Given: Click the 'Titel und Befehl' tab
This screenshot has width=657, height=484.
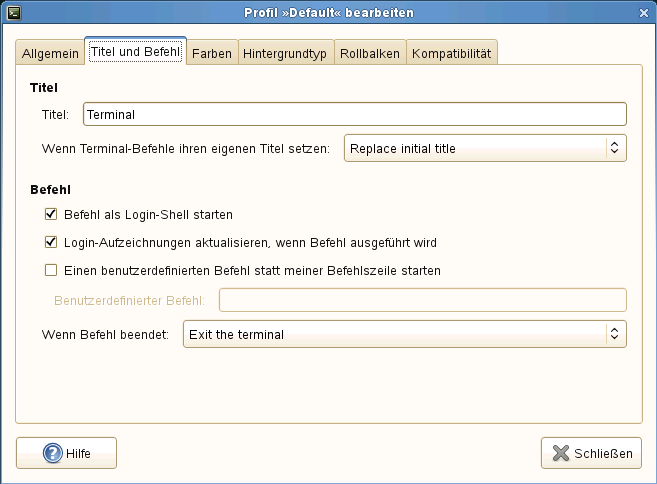Looking at the screenshot, I should point(134,51).
